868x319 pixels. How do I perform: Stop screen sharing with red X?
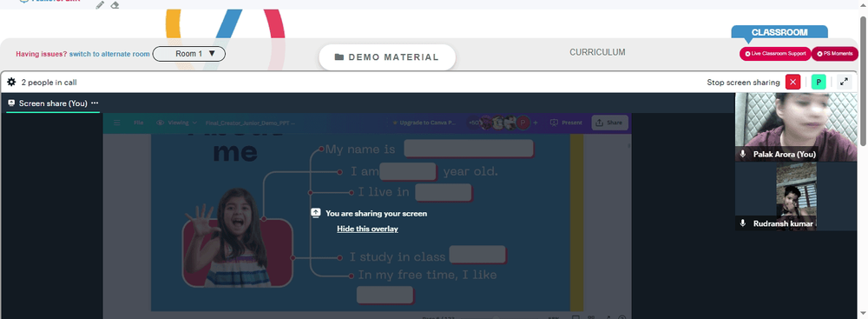[x=792, y=82]
